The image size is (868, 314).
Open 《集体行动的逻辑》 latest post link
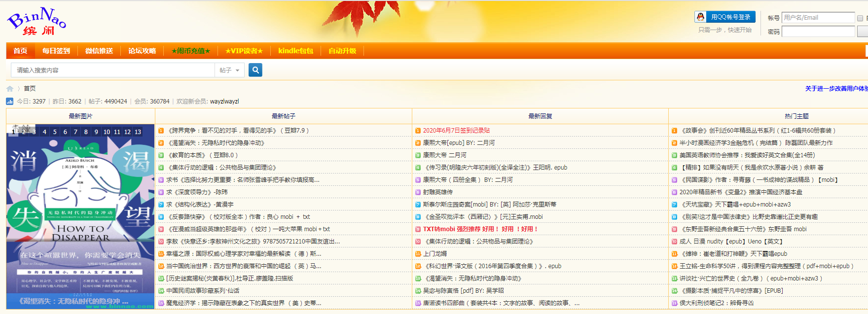(221, 168)
